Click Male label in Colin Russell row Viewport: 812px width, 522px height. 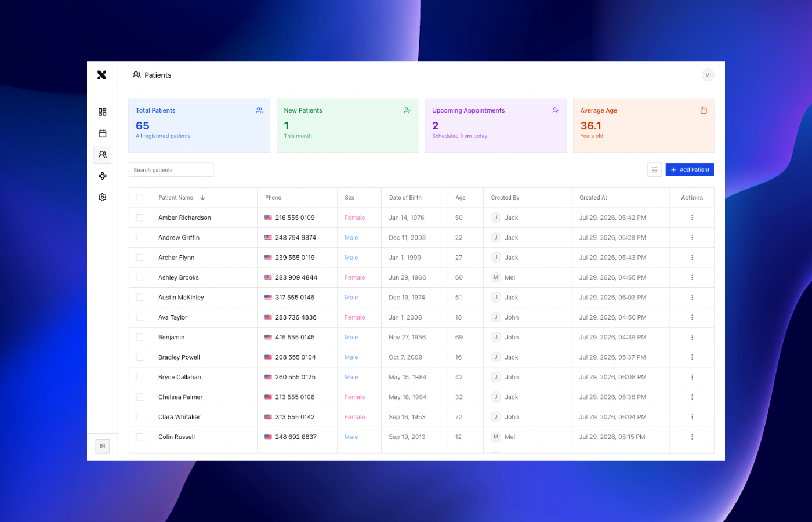tap(351, 437)
